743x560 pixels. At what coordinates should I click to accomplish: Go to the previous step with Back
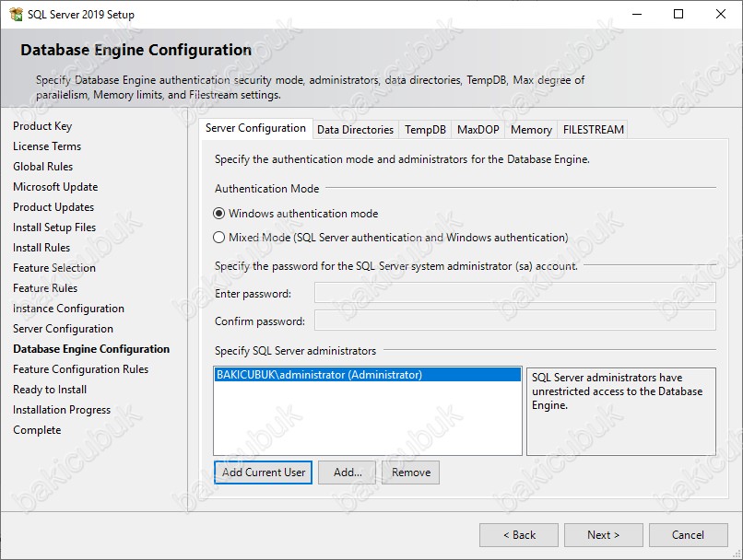[x=519, y=535]
